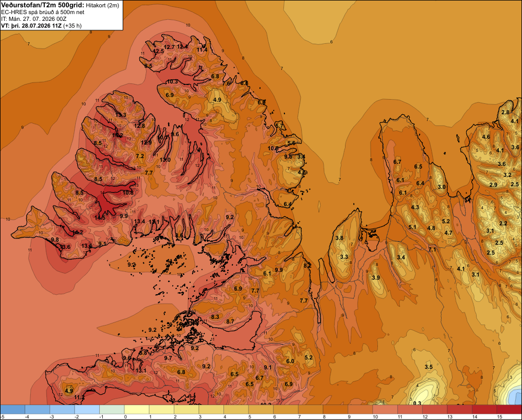522x420 pixels.
Task: Click the 8.7 temperature value
Action: pyautogui.click(x=230, y=321)
